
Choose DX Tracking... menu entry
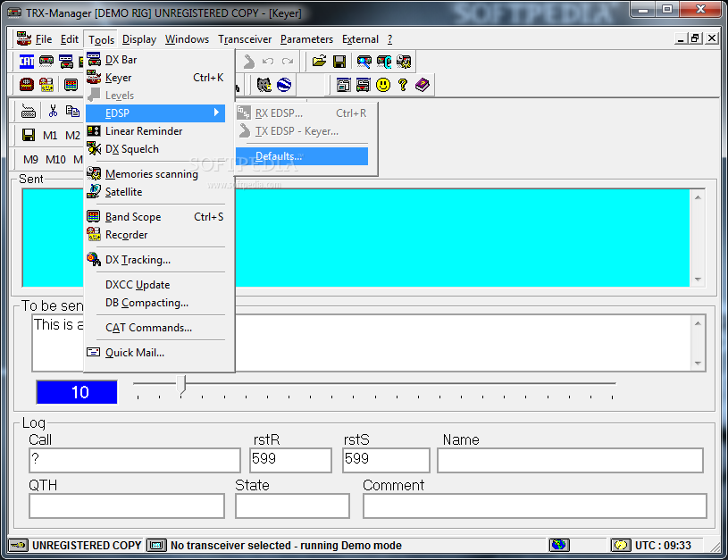155,260
